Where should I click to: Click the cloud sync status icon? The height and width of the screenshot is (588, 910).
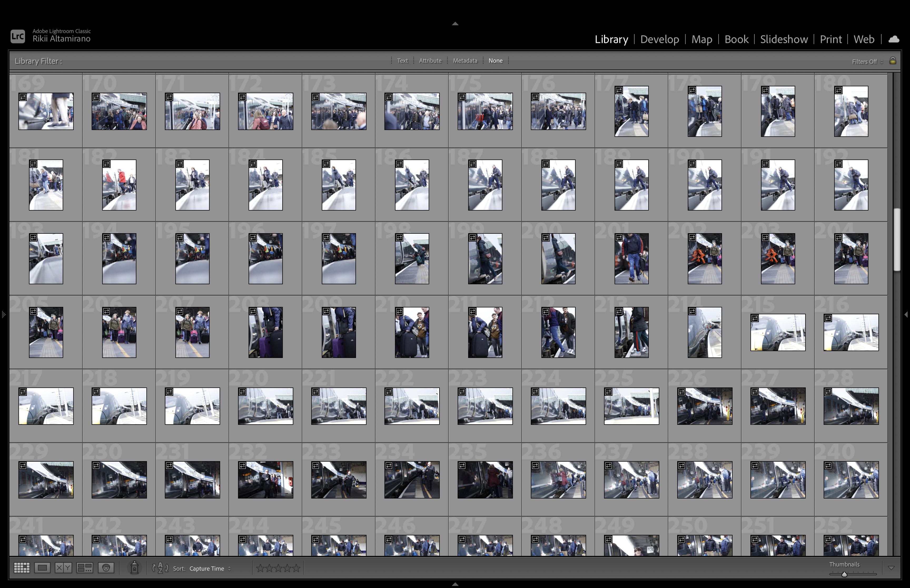(894, 39)
